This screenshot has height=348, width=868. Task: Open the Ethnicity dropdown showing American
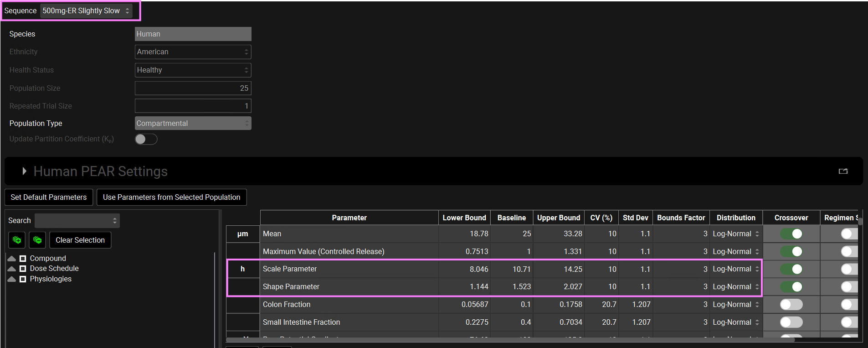pos(193,52)
